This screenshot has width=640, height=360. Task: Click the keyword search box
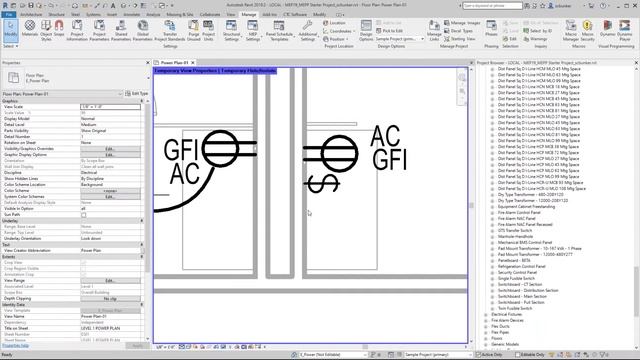point(492,6)
